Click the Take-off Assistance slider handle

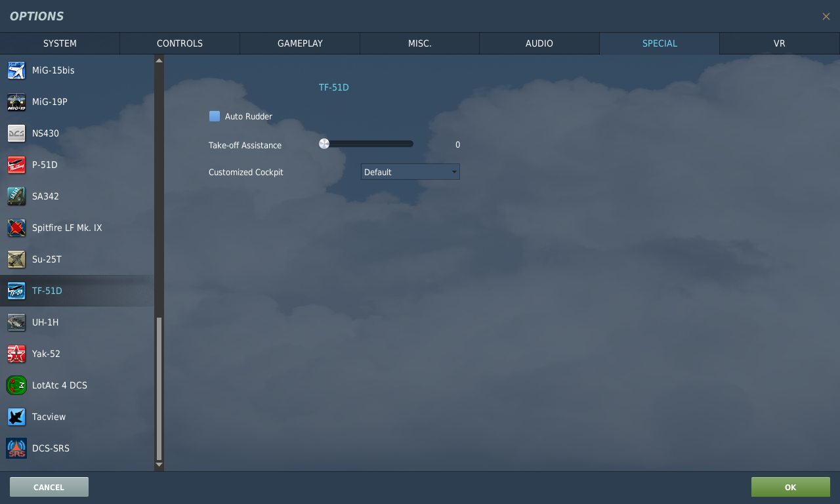[x=324, y=144]
